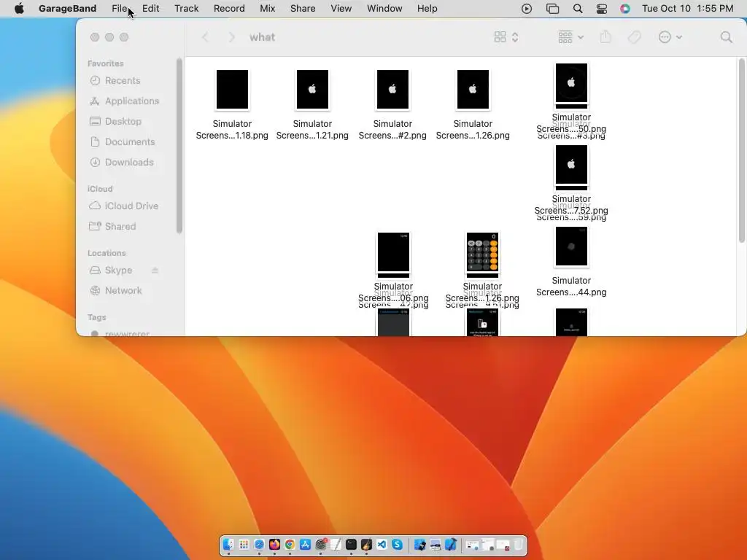Activate Siri from menu bar
Viewport: 747px width, 560px height.
coord(625,9)
